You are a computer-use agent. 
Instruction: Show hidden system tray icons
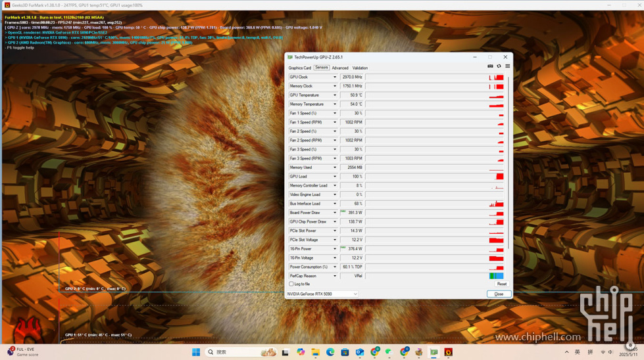(x=567, y=352)
